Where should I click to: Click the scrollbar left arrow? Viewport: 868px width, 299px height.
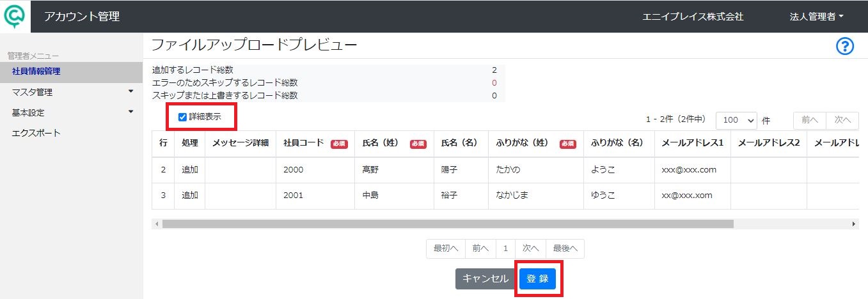pyautogui.click(x=157, y=224)
